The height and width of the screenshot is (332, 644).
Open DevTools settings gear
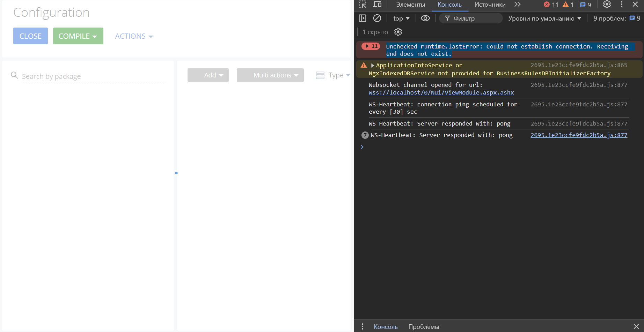(607, 5)
